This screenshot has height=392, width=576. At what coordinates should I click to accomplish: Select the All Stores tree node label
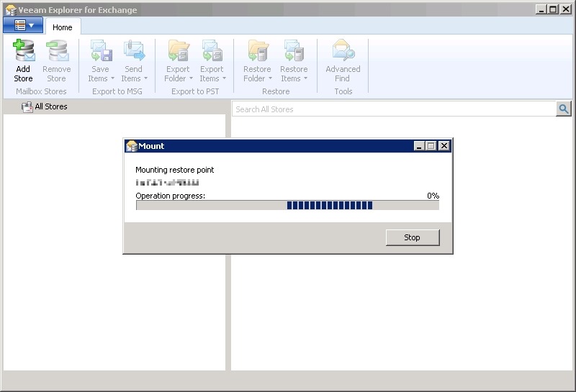click(x=51, y=106)
